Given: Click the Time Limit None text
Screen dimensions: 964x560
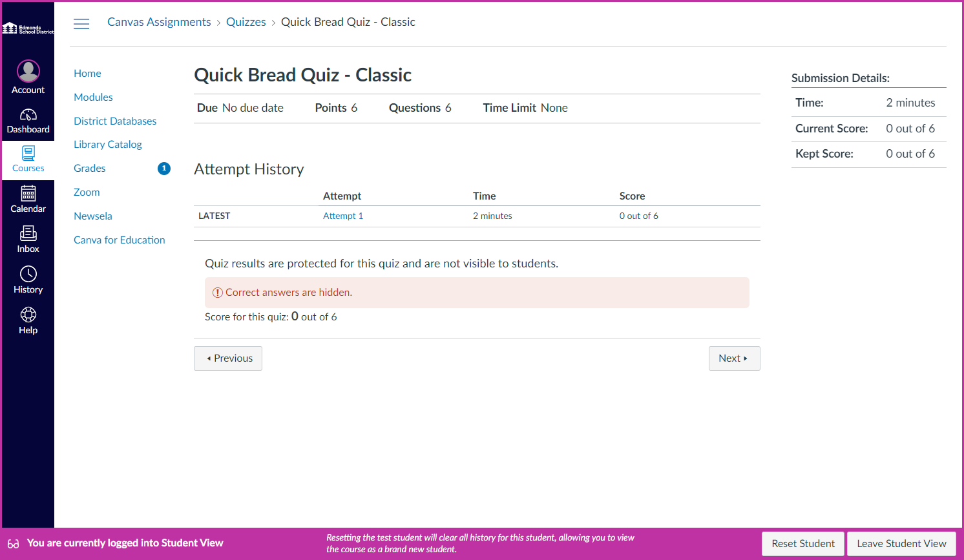Looking at the screenshot, I should pyautogui.click(x=525, y=108).
